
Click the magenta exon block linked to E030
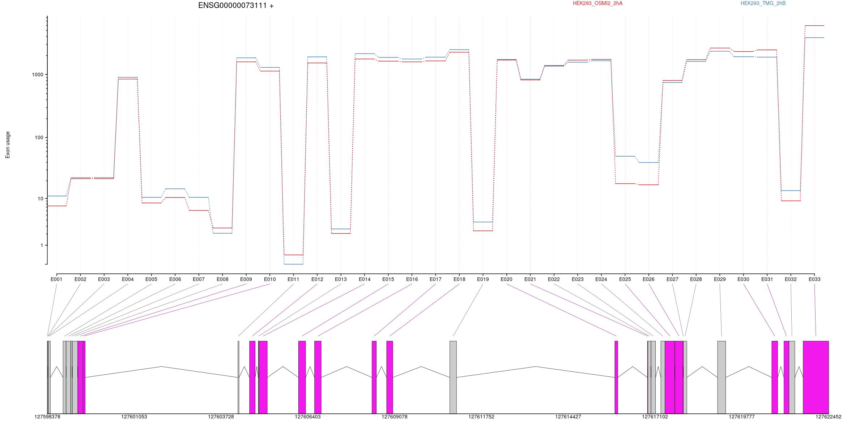775,377
